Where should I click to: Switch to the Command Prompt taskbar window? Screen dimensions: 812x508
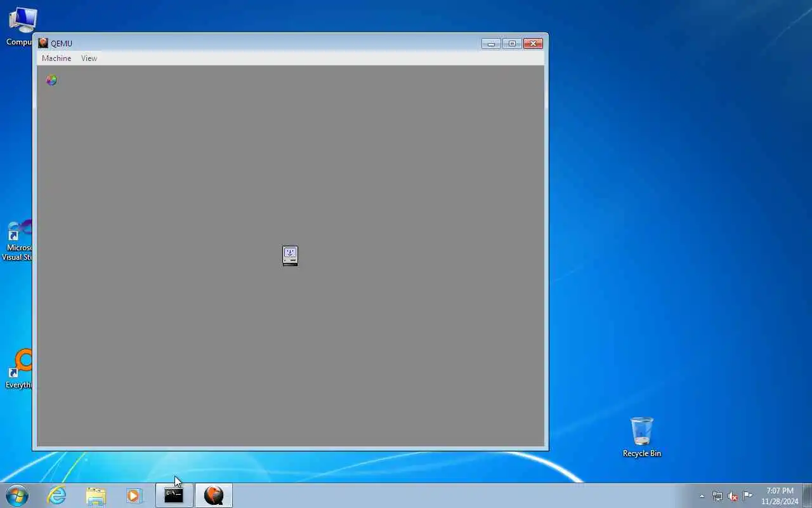point(174,495)
